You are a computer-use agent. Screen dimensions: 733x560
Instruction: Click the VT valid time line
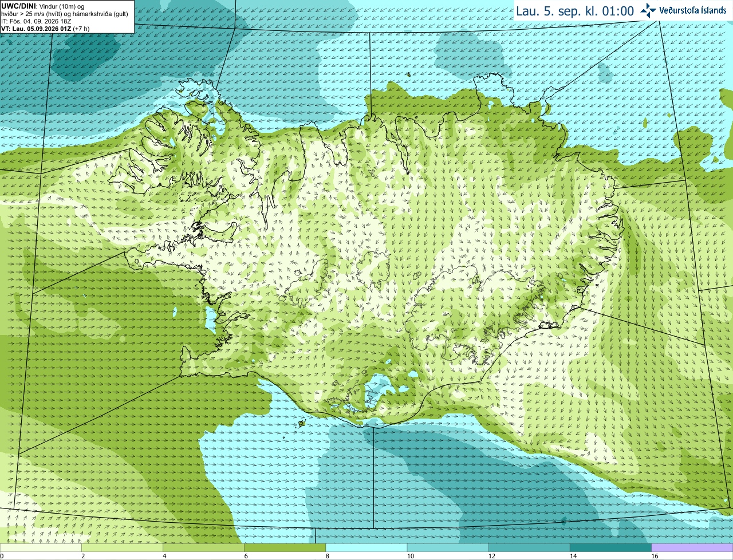(x=45, y=29)
